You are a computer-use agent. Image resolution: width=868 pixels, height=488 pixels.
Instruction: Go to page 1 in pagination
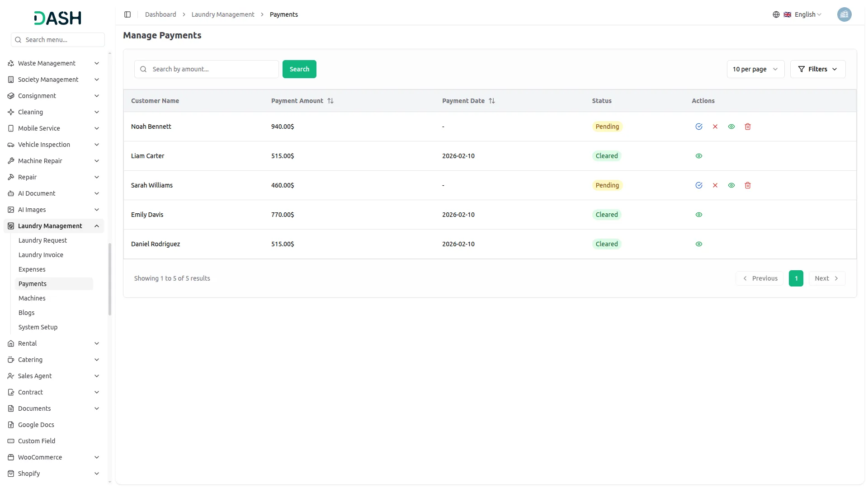[796, 278]
